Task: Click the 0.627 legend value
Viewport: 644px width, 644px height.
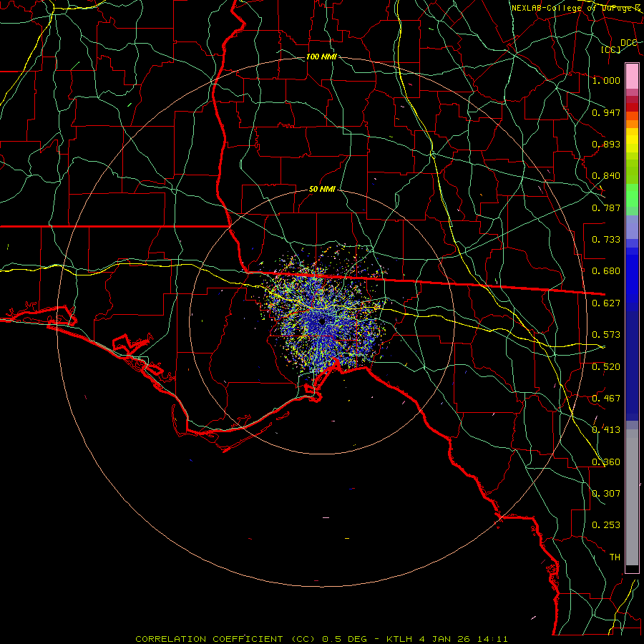Action: coord(606,303)
